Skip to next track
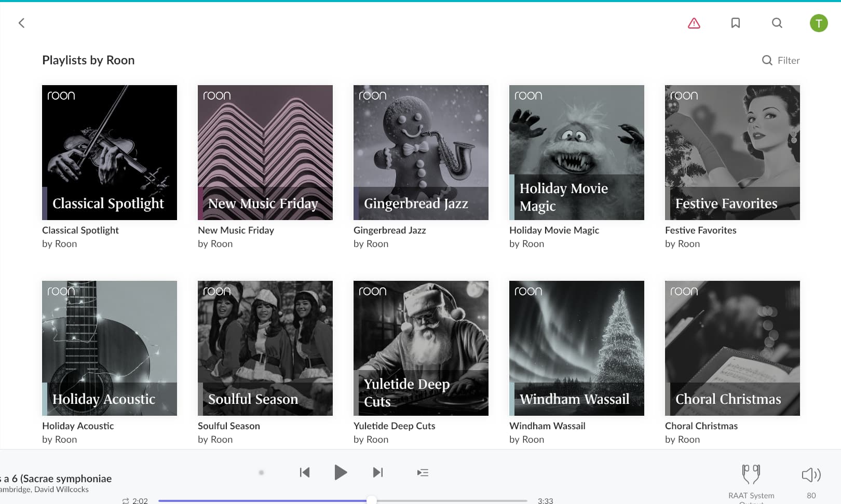The image size is (841, 504). (x=378, y=472)
